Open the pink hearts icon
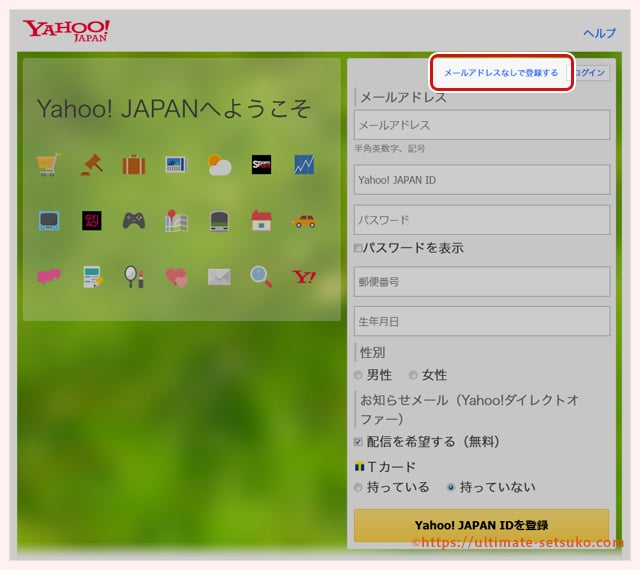This screenshot has width=640, height=570. tap(176, 277)
